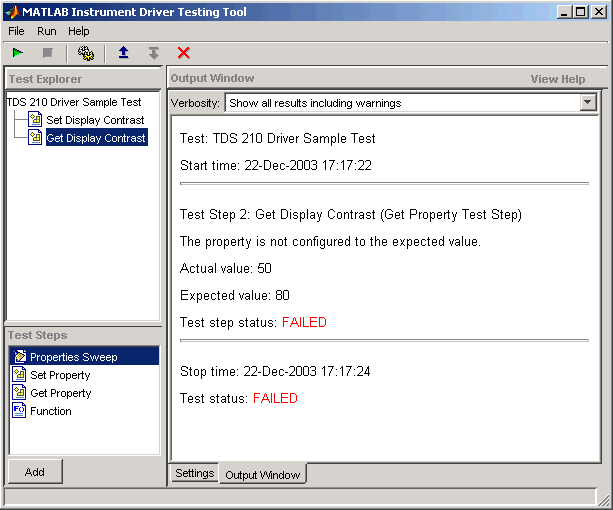613x510 pixels.
Task: Click icon beside Set Display Contrast
Action: (35, 120)
